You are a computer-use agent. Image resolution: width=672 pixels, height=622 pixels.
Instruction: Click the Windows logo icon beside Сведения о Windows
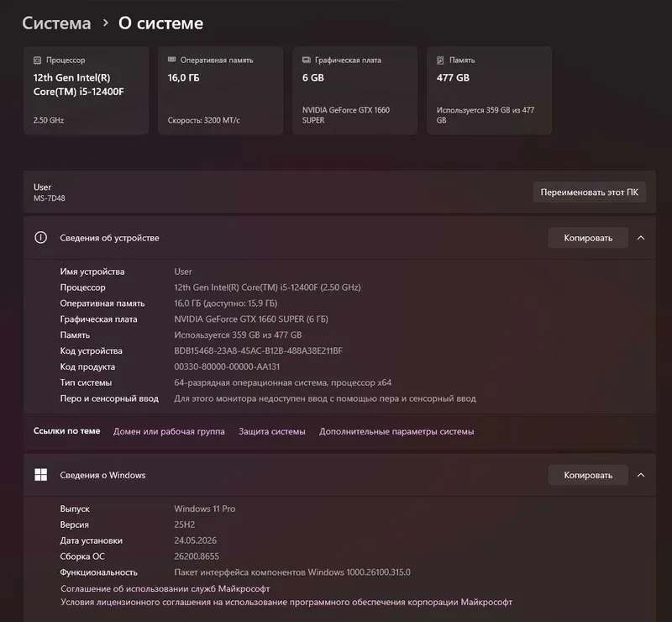(40, 475)
